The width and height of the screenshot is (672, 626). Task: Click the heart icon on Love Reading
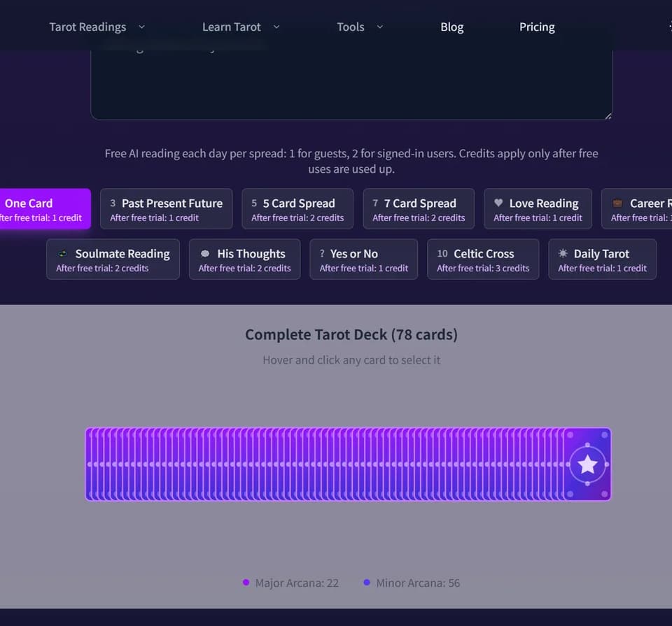pos(498,203)
